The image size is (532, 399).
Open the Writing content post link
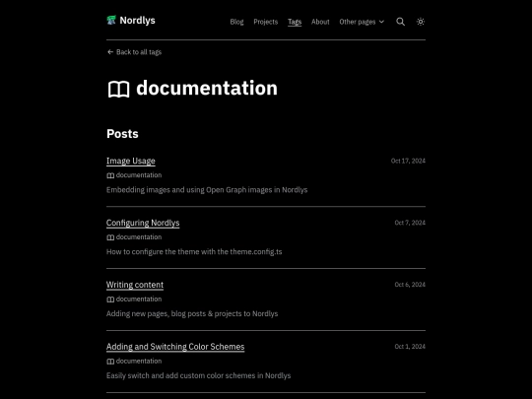point(135,285)
